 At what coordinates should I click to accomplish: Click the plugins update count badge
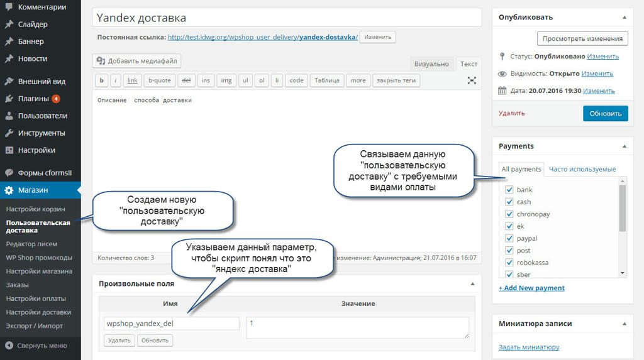[x=56, y=99]
